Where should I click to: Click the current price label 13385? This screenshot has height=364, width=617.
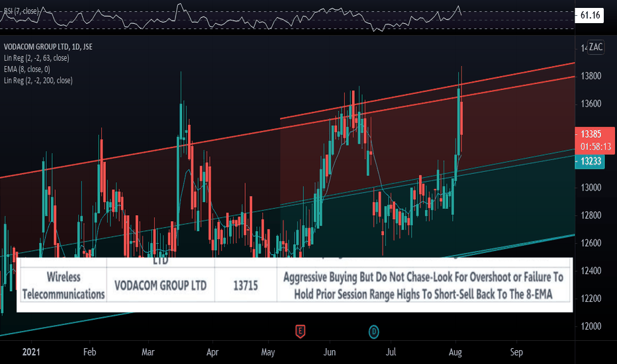(591, 134)
